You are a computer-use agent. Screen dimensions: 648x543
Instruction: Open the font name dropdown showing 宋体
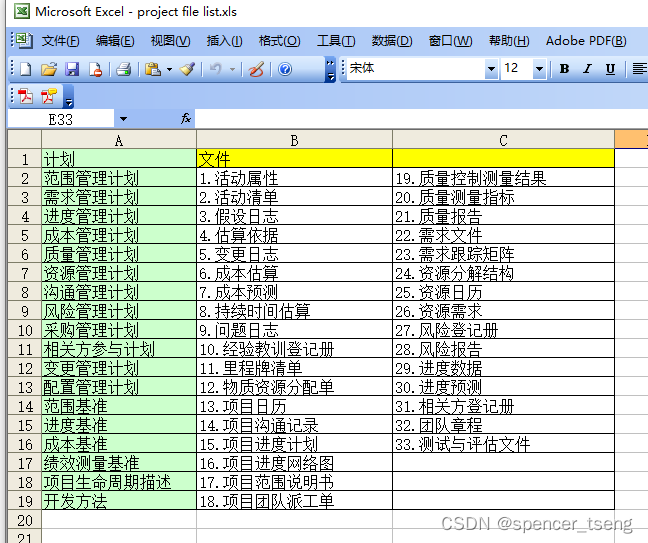pos(491,69)
